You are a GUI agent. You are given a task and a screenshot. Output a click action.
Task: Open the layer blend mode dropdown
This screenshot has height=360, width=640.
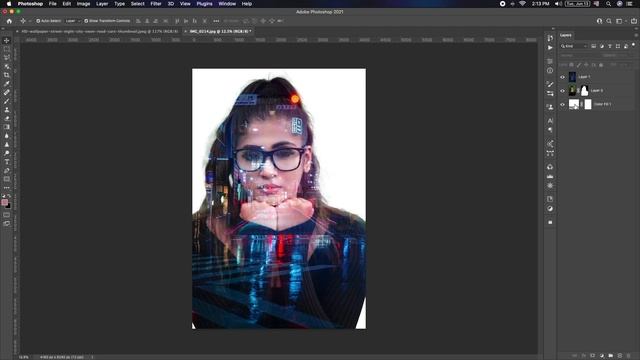pyautogui.click(x=576, y=56)
